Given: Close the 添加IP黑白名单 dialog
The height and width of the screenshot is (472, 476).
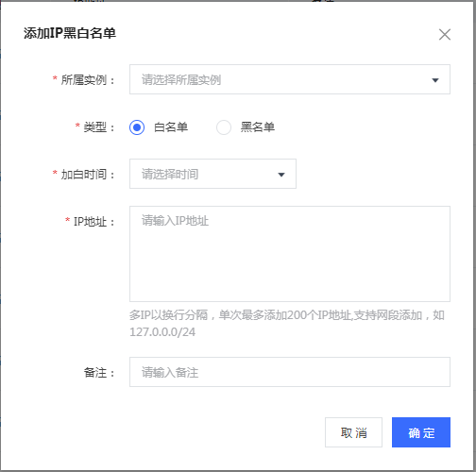Looking at the screenshot, I should click(445, 35).
